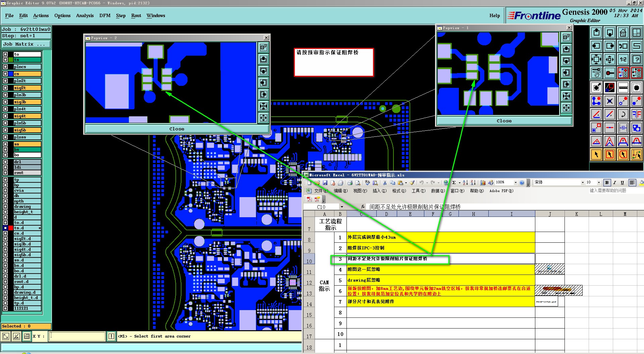This screenshot has height=354, width=644.
Task: Select the mirror F flip tool icon
Action: pos(637,114)
